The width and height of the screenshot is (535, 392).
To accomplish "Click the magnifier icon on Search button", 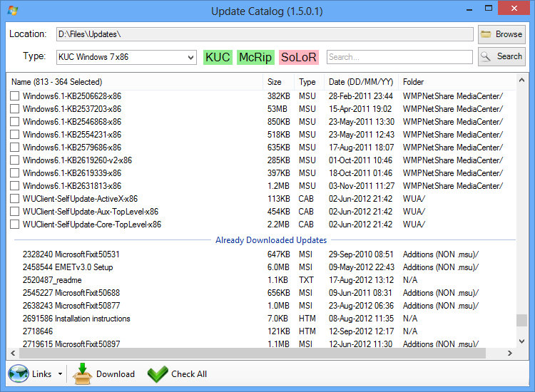I will (x=486, y=56).
